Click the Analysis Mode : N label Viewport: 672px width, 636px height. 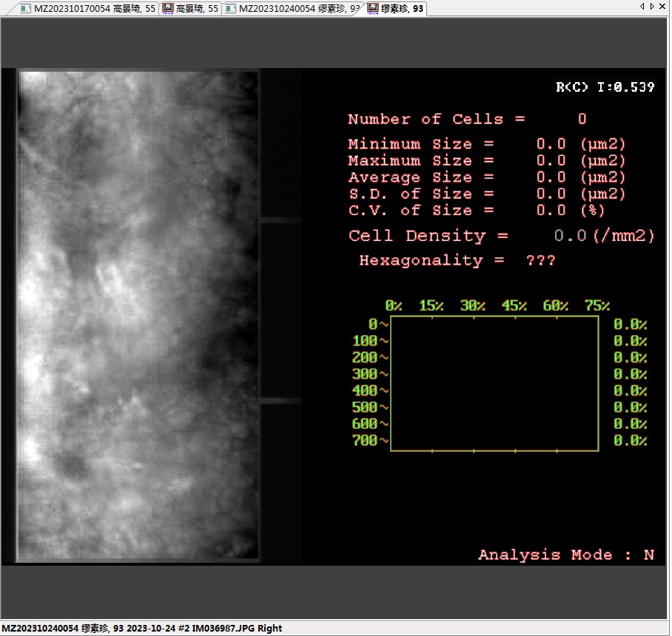pyautogui.click(x=565, y=555)
